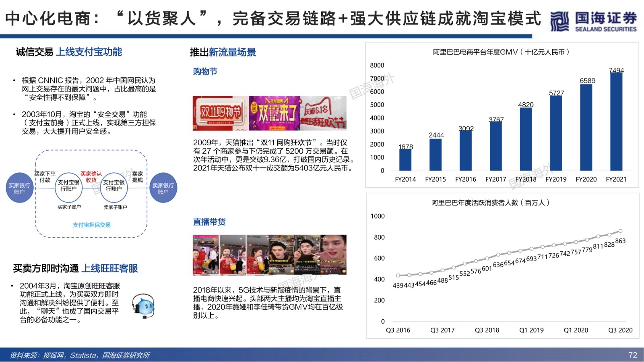Click x-axis label FY2021
644x362 pixels.
point(616,179)
